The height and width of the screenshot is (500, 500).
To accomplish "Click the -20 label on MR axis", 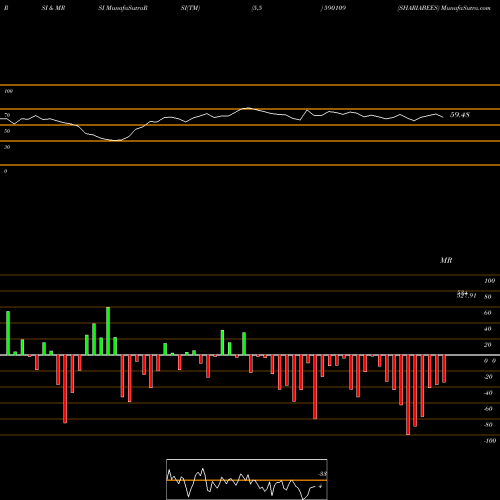I will [x=488, y=377].
